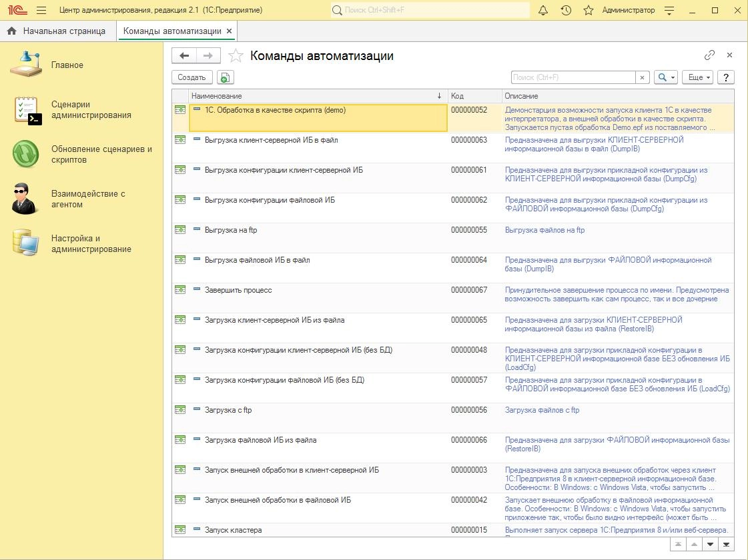Sort list by Наименование column header
The width and height of the screenshot is (748, 560).
click(x=314, y=96)
